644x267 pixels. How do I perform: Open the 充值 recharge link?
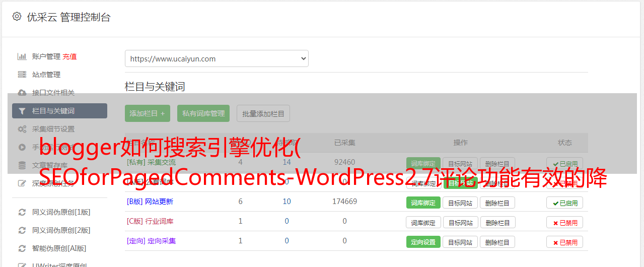point(70,56)
